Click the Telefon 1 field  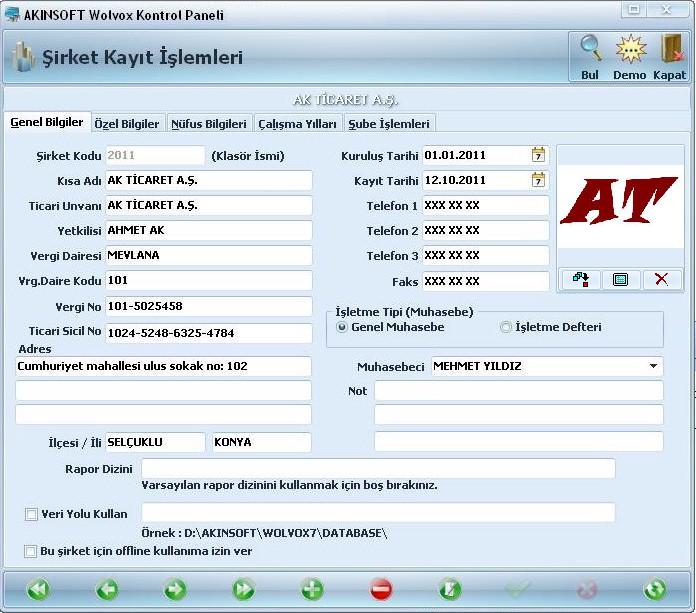click(486, 205)
